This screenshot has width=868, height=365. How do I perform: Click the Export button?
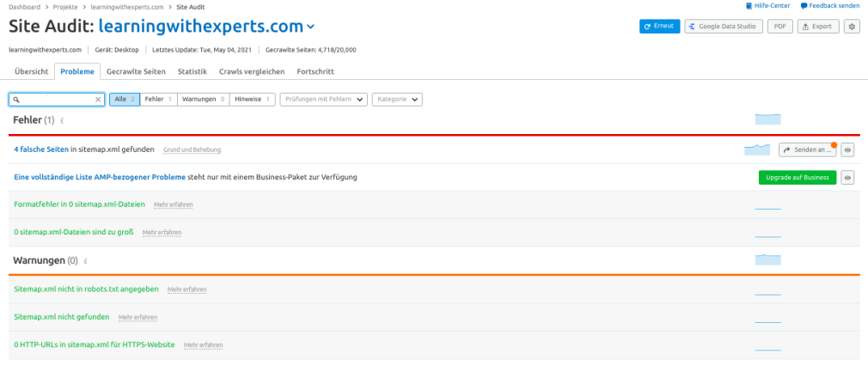click(818, 26)
